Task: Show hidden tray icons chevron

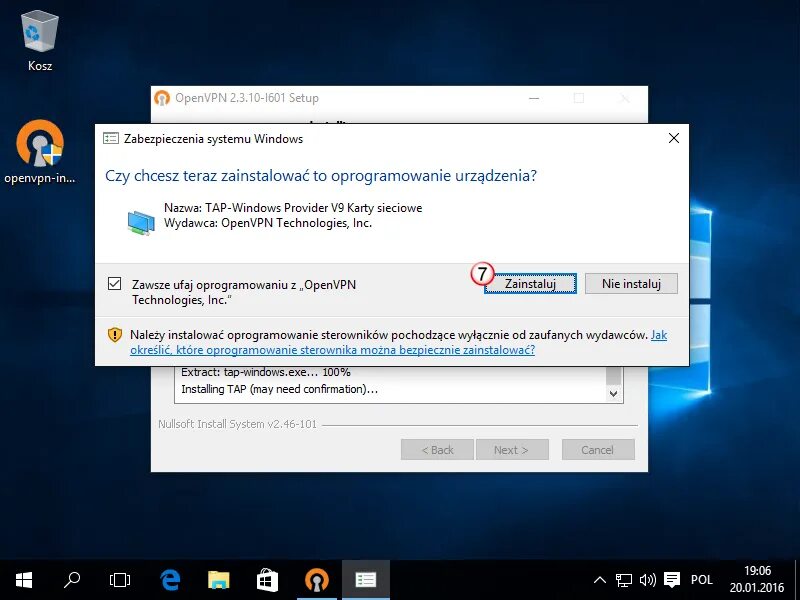Action: [x=600, y=580]
